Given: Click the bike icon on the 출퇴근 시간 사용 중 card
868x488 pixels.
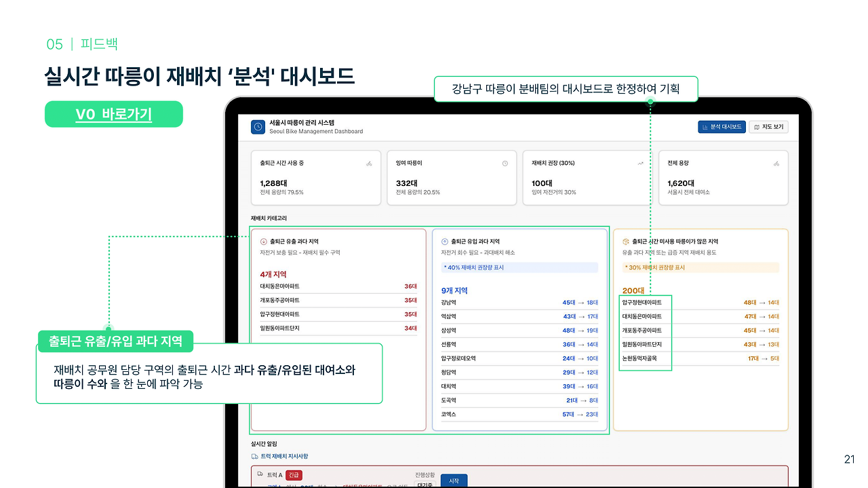Looking at the screenshot, I should (x=369, y=162).
